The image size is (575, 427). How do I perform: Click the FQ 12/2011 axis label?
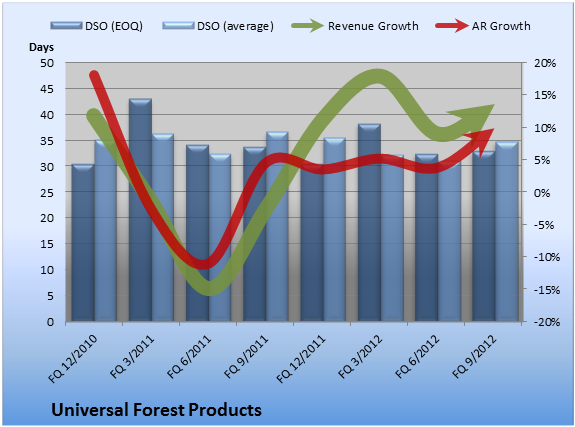pyautogui.click(x=300, y=358)
